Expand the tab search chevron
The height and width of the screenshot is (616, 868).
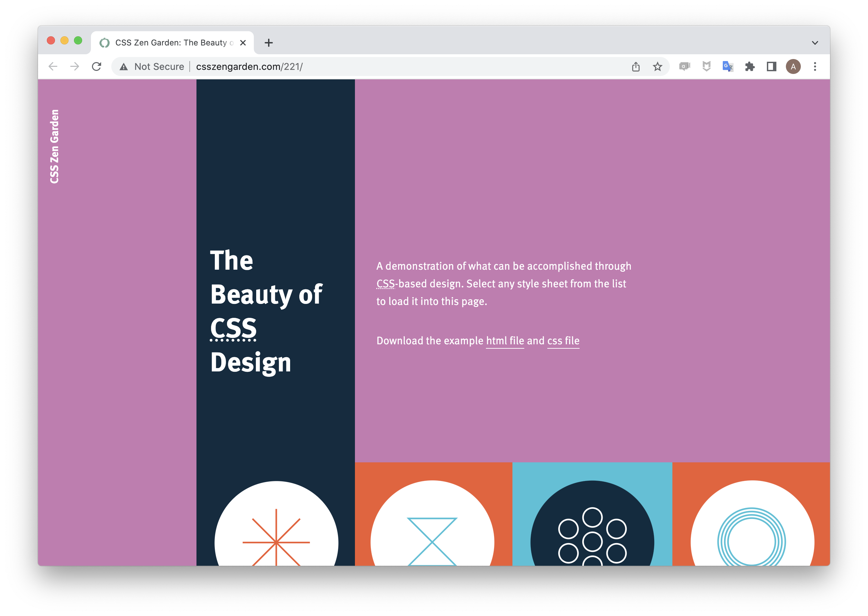point(815,43)
